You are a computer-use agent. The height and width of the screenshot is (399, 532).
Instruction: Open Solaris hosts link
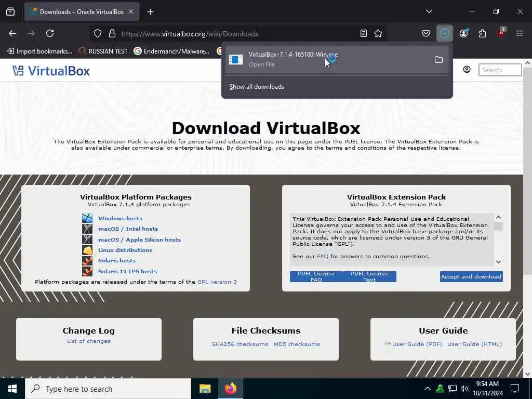click(117, 261)
